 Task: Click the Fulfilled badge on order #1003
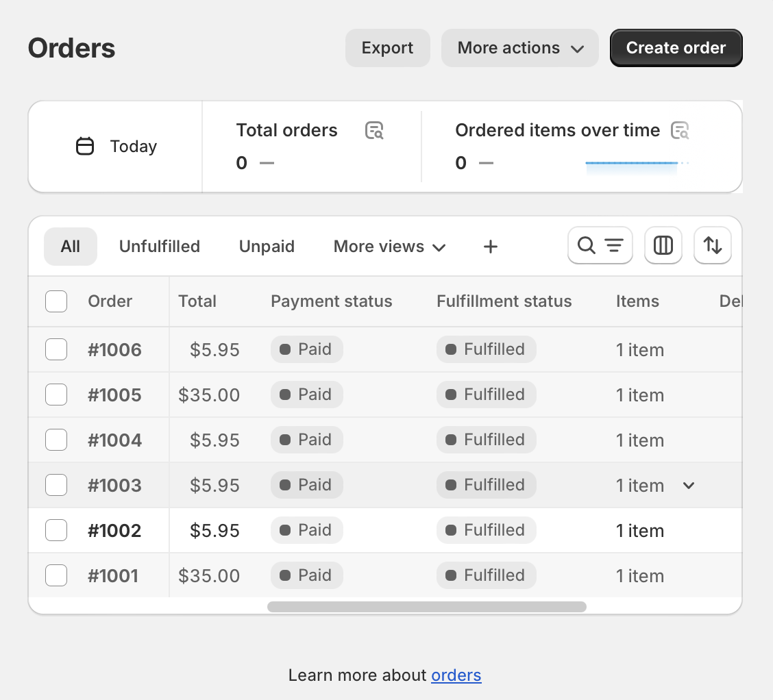486,485
